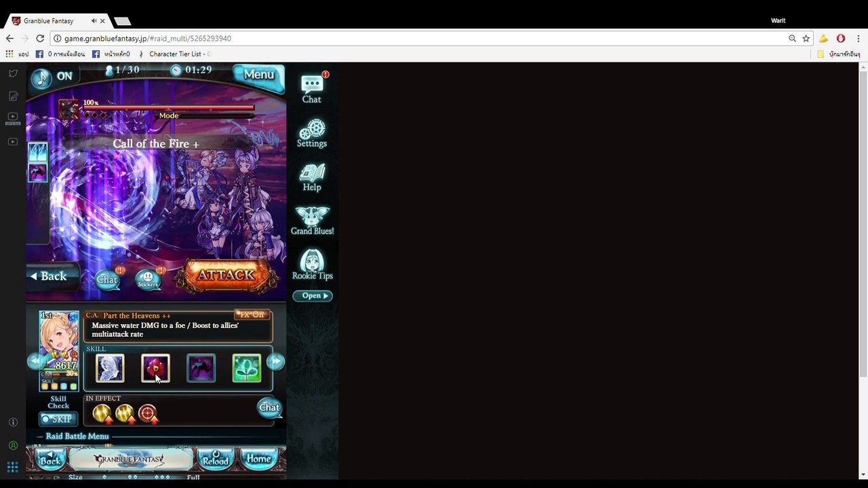The width and height of the screenshot is (868, 488).
Task: Select the purple summon icon on the battle's left edge
Action: pos(38,173)
